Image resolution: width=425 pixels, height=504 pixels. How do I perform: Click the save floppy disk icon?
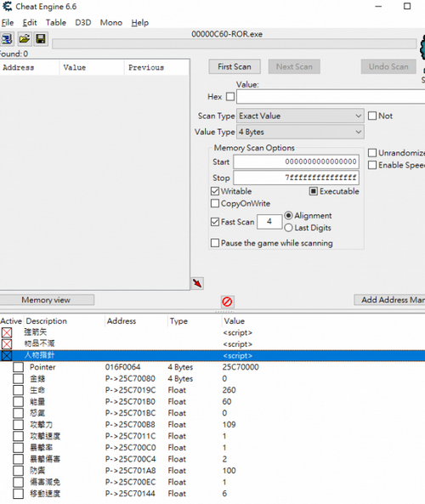[41, 39]
